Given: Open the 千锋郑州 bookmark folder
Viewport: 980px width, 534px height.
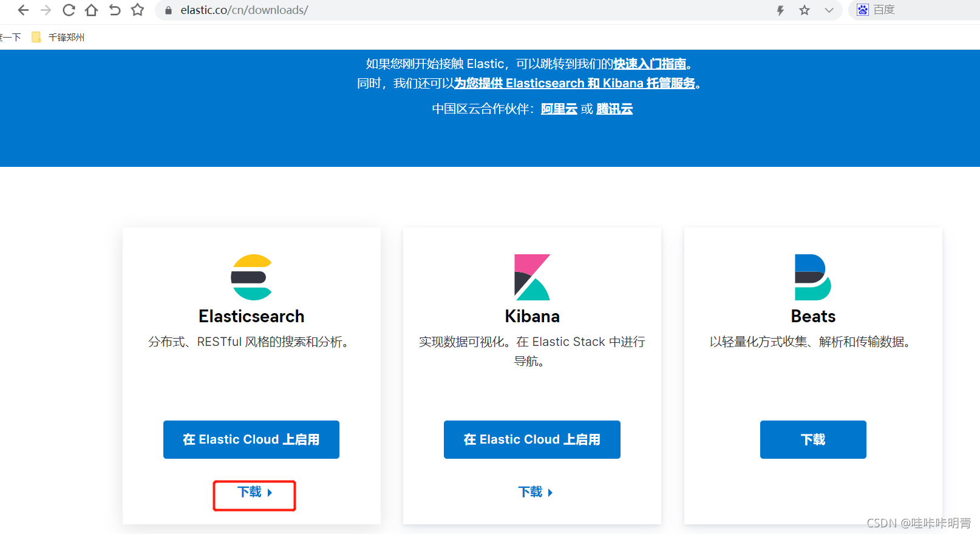Looking at the screenshot, I should 58,37.
